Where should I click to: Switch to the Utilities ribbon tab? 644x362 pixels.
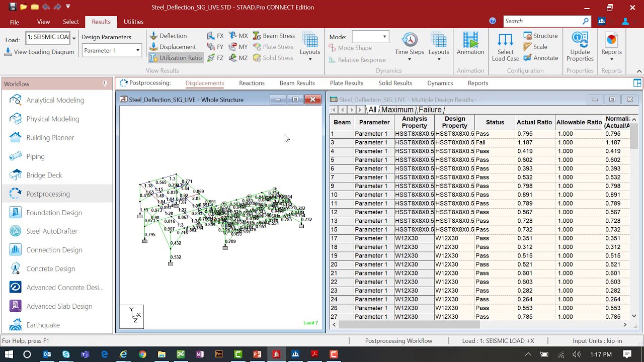pyautogui.click(x=133, y=22)
